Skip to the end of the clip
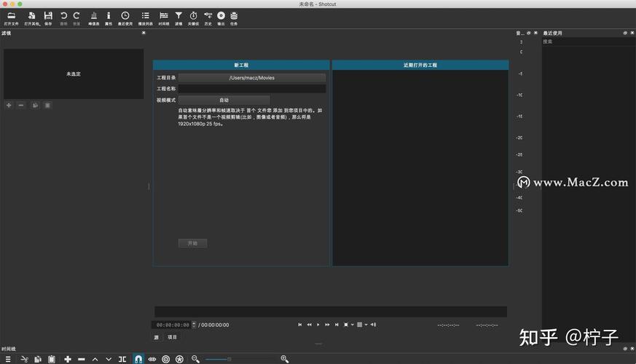This screenshot has width=636, height=364. (337, 325)
